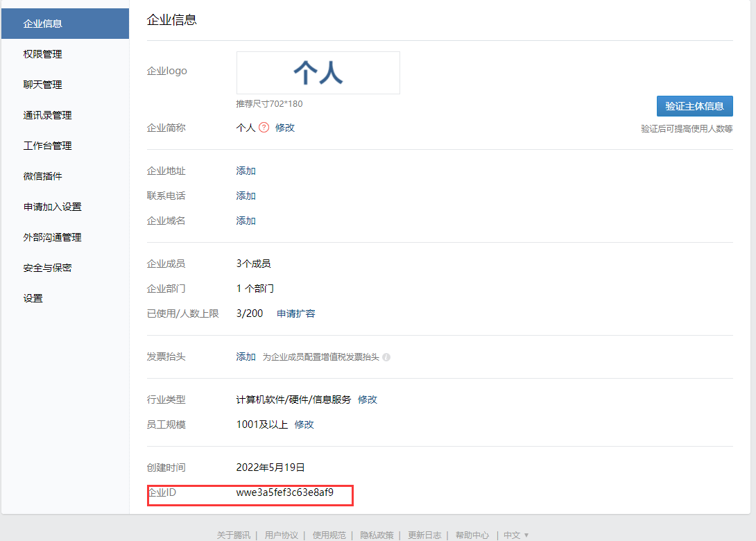Open 帮助中心 link in footer

click(x=472, y=535)
